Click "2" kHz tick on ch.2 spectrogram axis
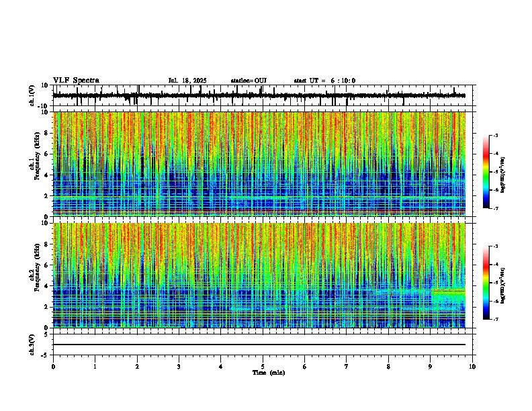Screen dimensions: 532x411 [47, 307]
